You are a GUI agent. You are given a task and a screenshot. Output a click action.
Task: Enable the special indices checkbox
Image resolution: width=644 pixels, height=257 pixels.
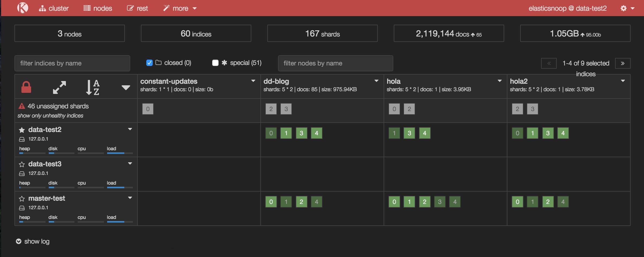point(215,63)
